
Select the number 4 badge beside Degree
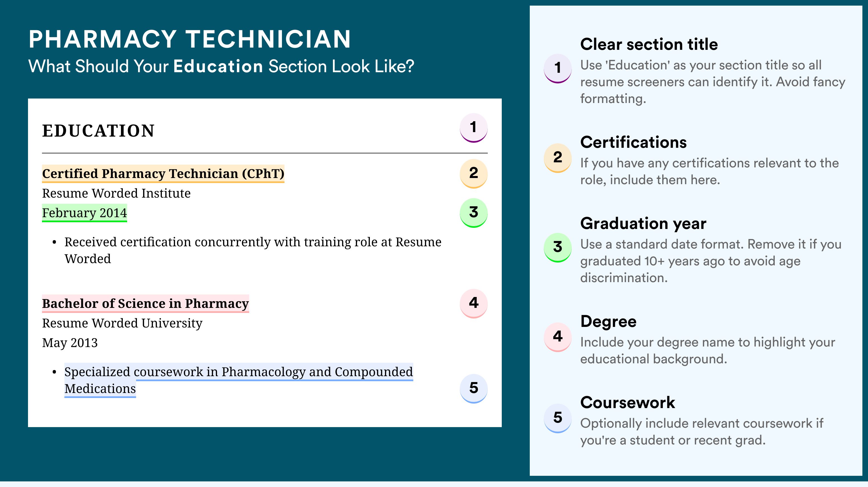[558, 337]
